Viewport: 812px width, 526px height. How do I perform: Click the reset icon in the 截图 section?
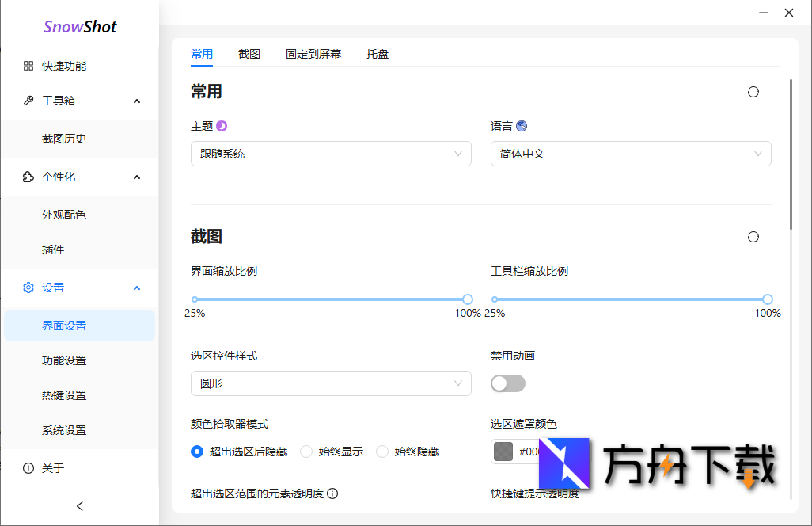753,236
